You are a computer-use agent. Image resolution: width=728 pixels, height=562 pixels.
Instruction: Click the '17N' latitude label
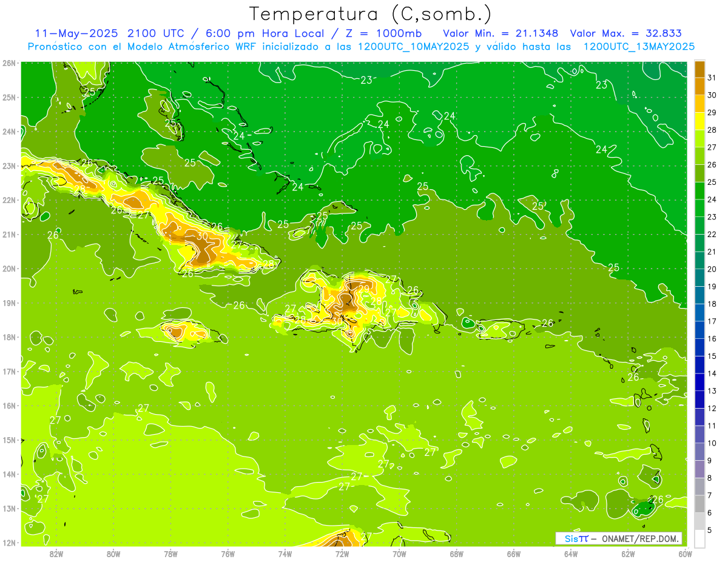tap(8, 371)
